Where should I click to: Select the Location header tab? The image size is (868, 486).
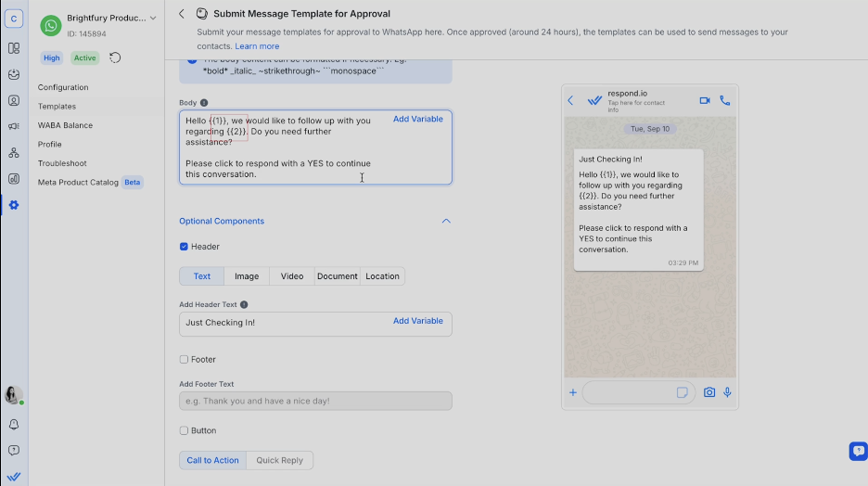pos(382,276)
